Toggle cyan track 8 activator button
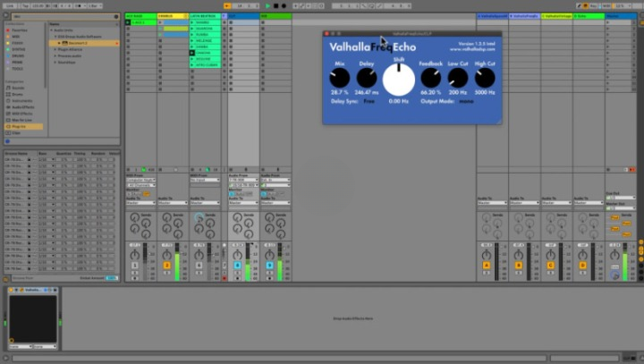 tap(237, 266)
